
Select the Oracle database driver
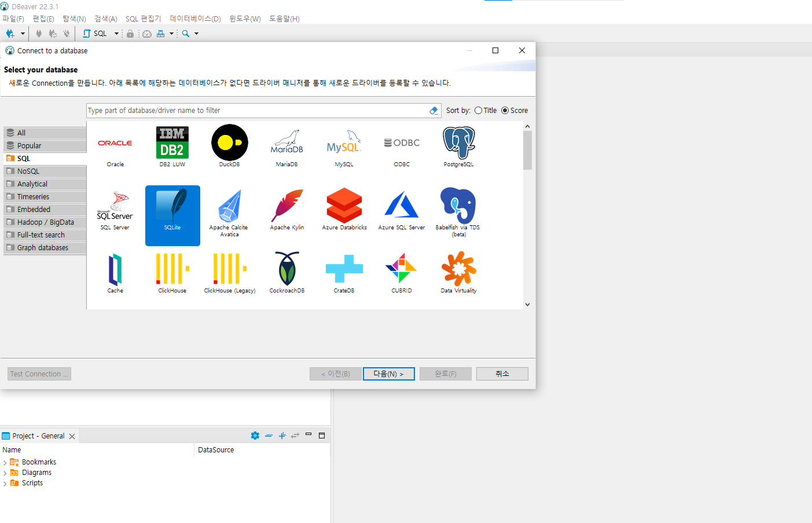coord(115,147)
